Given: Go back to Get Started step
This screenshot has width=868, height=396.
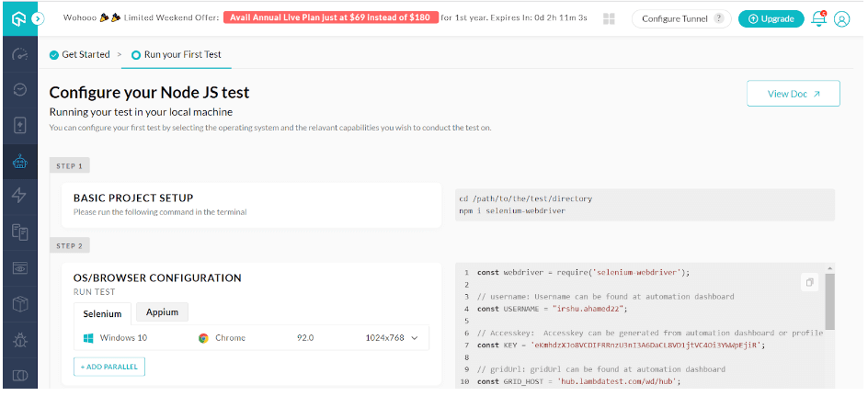Looking at the screenshot, I should point(80,54).
